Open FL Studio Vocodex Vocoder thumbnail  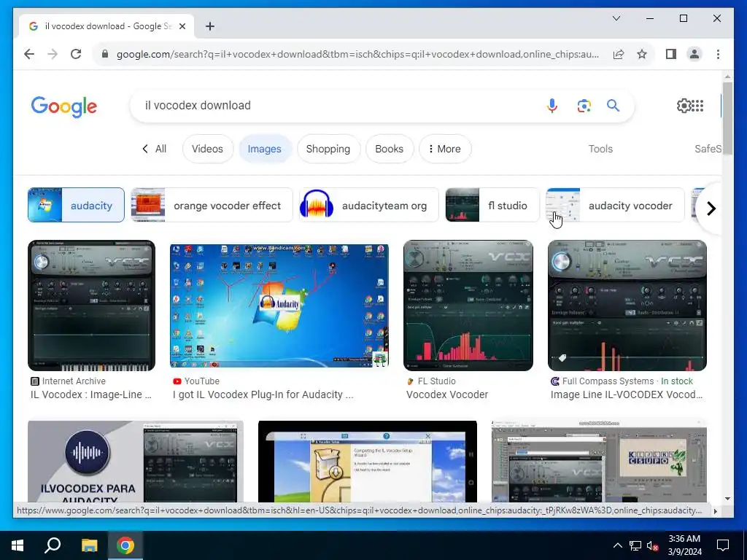tap(468, 306)
